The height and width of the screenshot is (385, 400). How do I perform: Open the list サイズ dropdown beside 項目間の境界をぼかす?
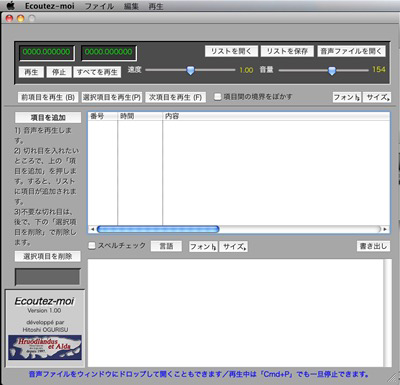pos(377,97)
